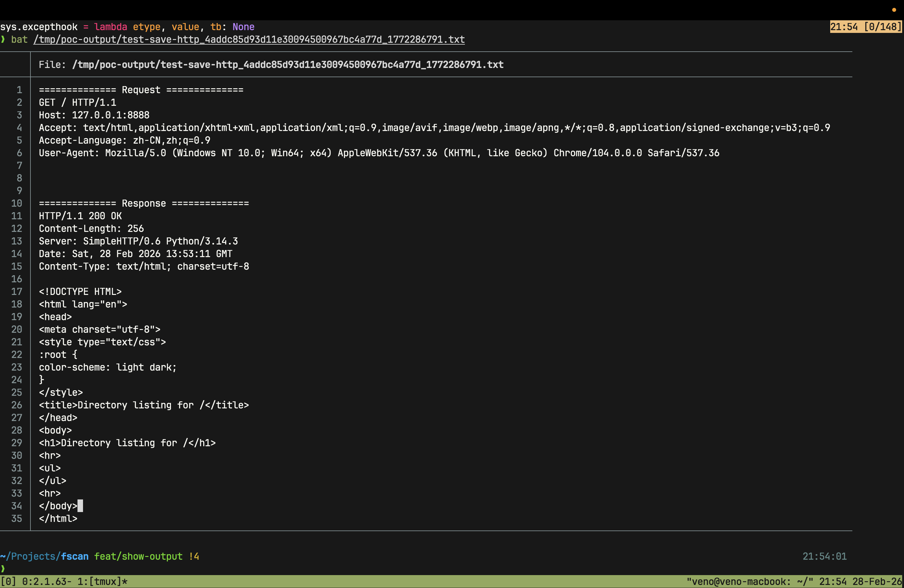
Task: Click the 'veno@veno-macbook: ~/' status title
Action: click(750, 582)
